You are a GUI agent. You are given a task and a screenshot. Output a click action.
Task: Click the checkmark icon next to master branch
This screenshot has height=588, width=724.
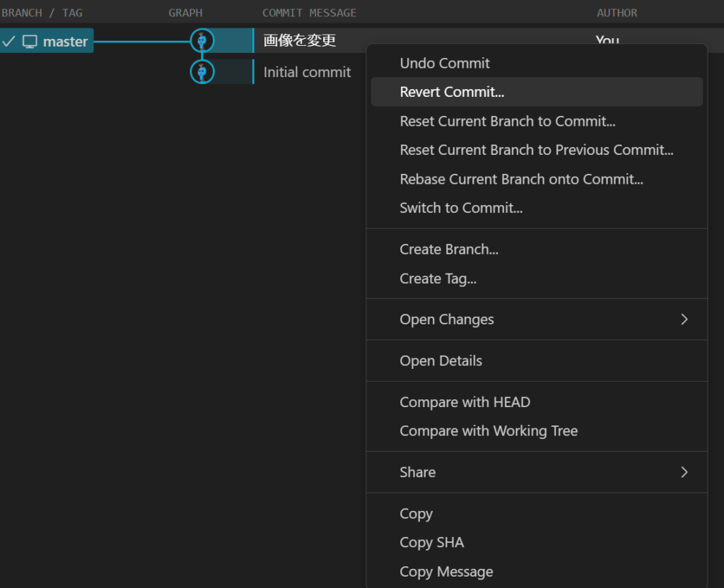tap(8, 42)
